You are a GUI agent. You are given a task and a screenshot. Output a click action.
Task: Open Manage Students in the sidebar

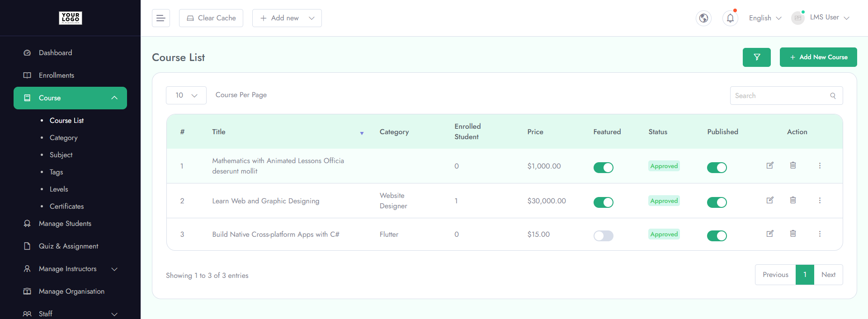click(65, 224)
